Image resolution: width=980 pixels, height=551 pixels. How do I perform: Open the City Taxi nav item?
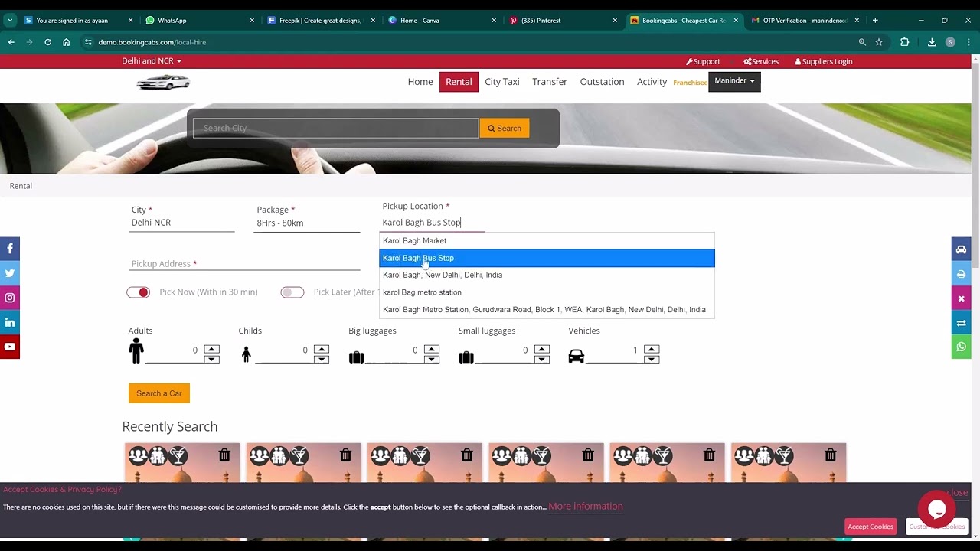click(502, 82)
